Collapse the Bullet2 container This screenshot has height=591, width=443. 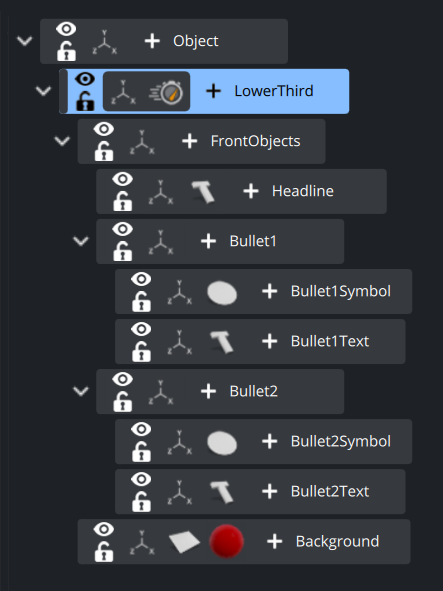click(x=81, y=391)
